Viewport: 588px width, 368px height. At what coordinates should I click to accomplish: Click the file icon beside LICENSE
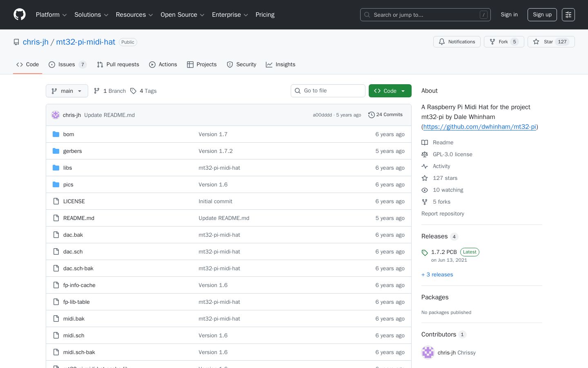56,201
